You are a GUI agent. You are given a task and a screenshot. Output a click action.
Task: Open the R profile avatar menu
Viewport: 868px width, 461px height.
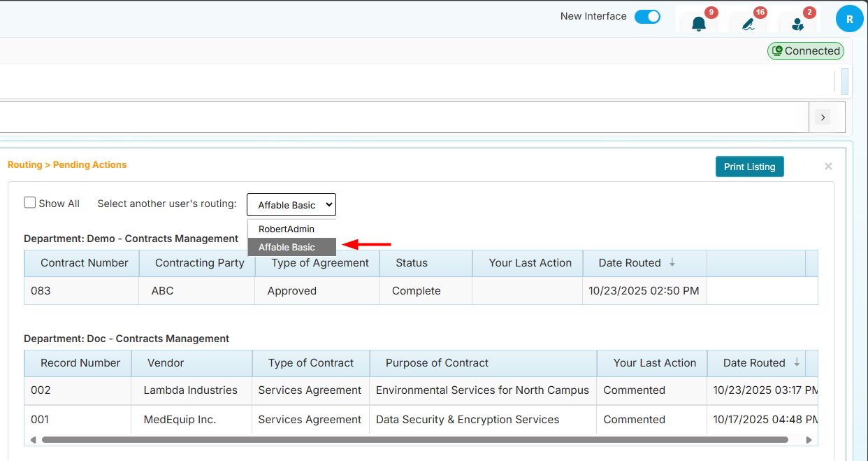[849, 18]
